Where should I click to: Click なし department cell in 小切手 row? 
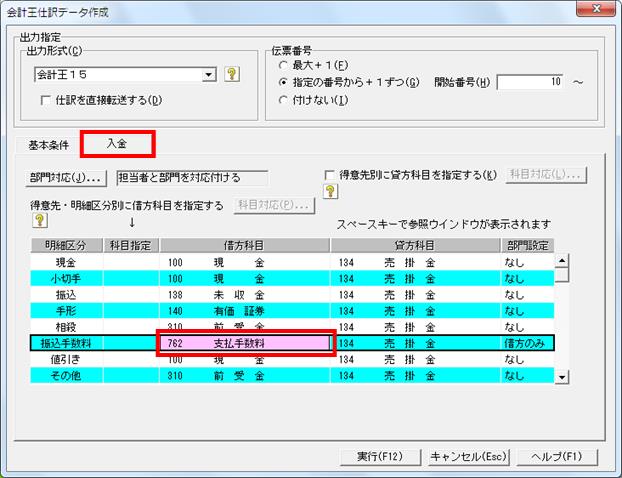point(528,279)
